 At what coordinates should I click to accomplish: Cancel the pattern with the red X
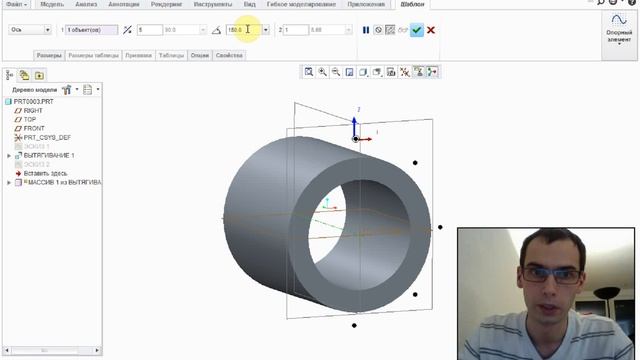pyautogui.click(x=431, y=30)
